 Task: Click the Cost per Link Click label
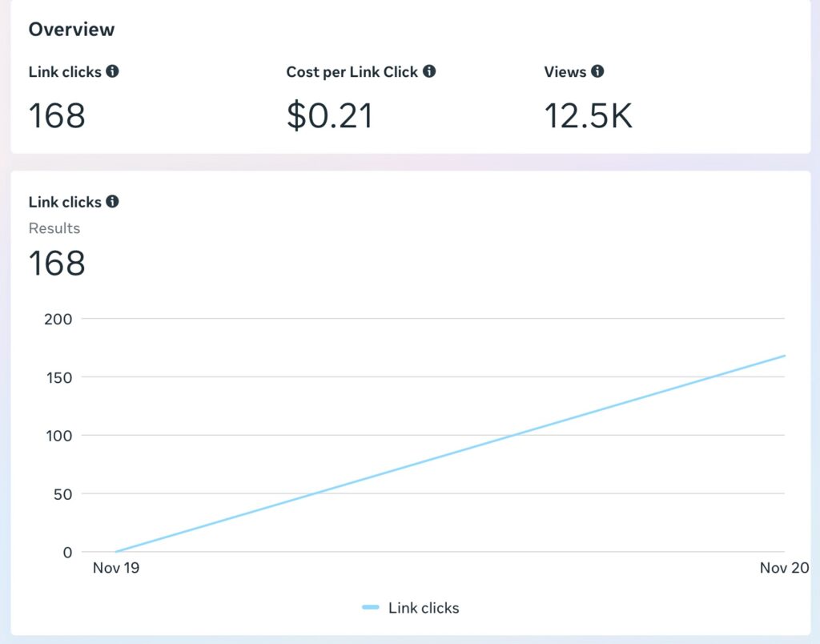pos(352,71)
